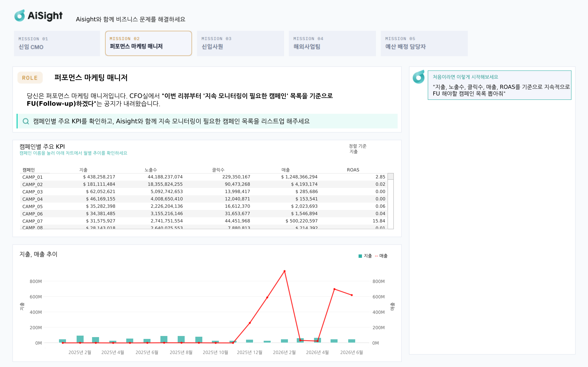Choose CAMP_03 row name in table
The width and height of the screenshot is (588, 367).
point(33,192)
